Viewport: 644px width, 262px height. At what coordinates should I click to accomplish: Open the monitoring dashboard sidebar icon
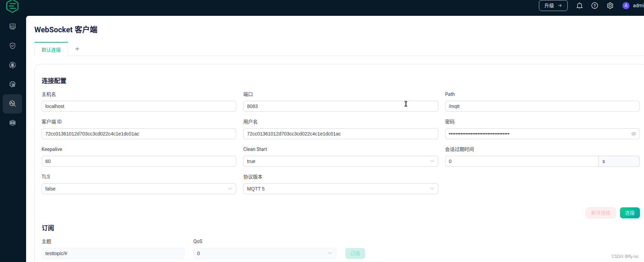tap(13, 26)
